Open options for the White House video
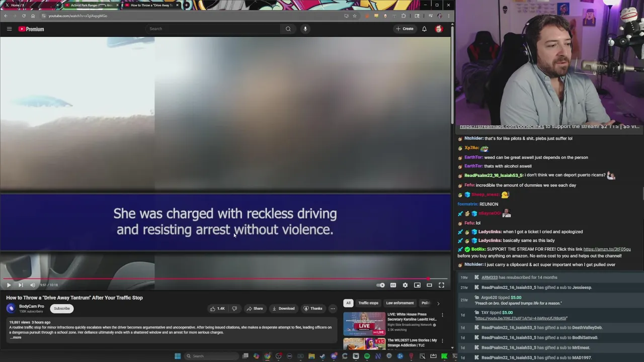Viewport: 644px width, 362px height. coord(442,315)
